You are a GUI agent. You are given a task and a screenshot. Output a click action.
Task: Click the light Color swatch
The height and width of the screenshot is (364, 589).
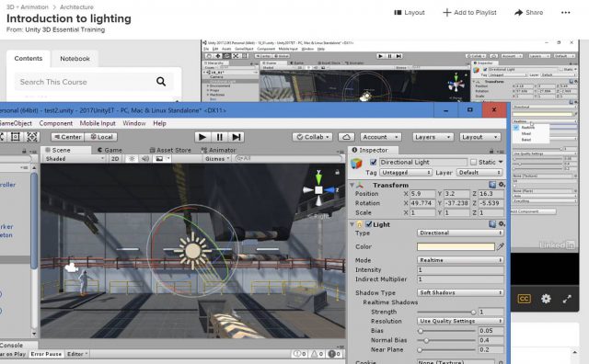coord(456,246)
